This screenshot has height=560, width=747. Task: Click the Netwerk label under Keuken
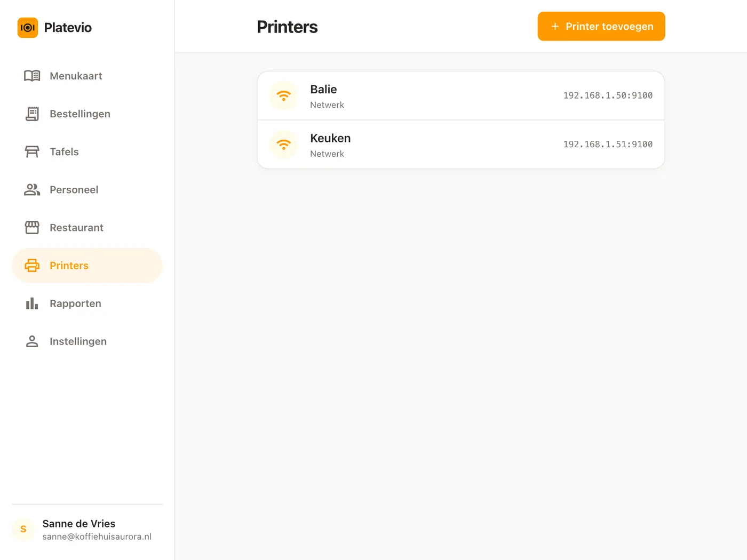pyautogui.click(x=327, y=154)
